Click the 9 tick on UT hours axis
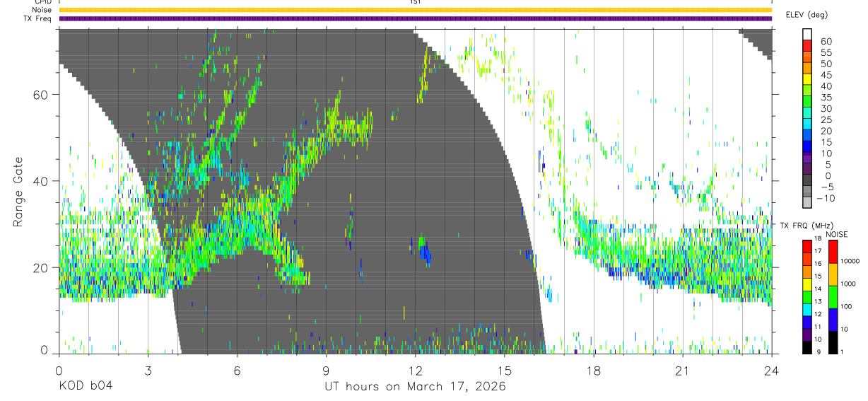868x401 pixels. (x=326, y=371)
